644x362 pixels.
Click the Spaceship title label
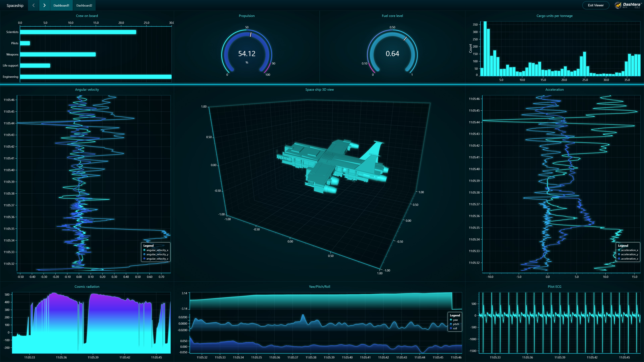(15, 6)
